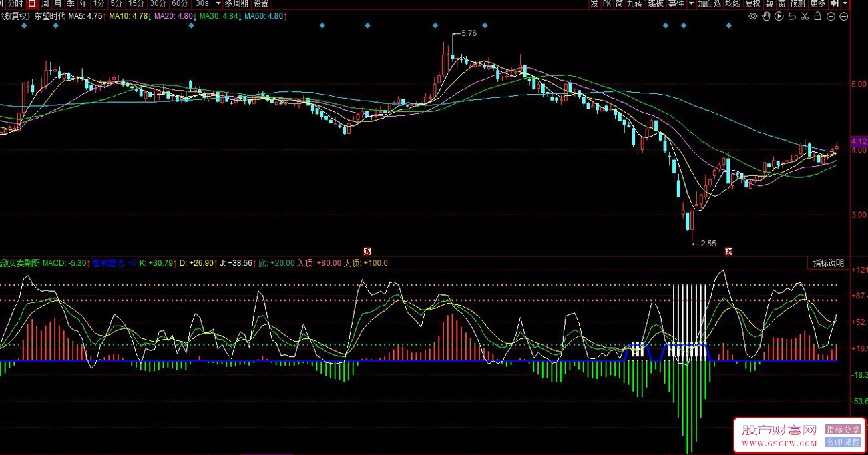Click the PK comparison button
This screenshot has width=868, height=455.
pos(607,3)
